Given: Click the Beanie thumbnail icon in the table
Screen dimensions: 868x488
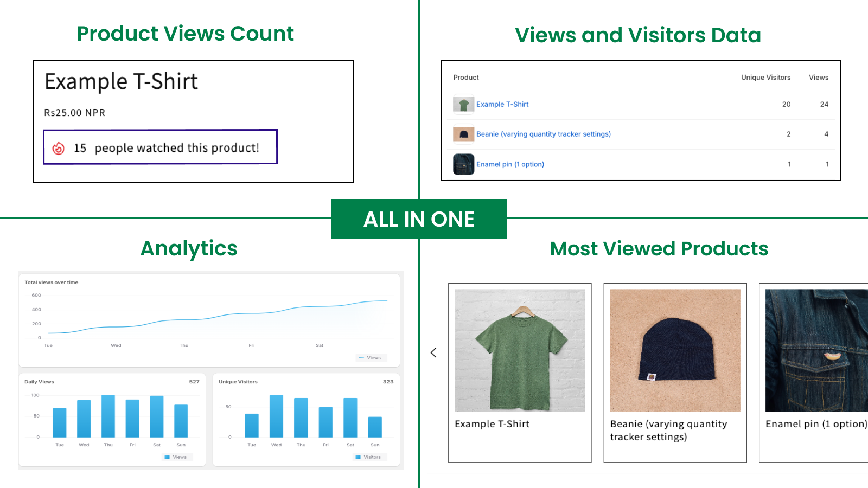Looking at the screenshot, I should tap(463, 134).
